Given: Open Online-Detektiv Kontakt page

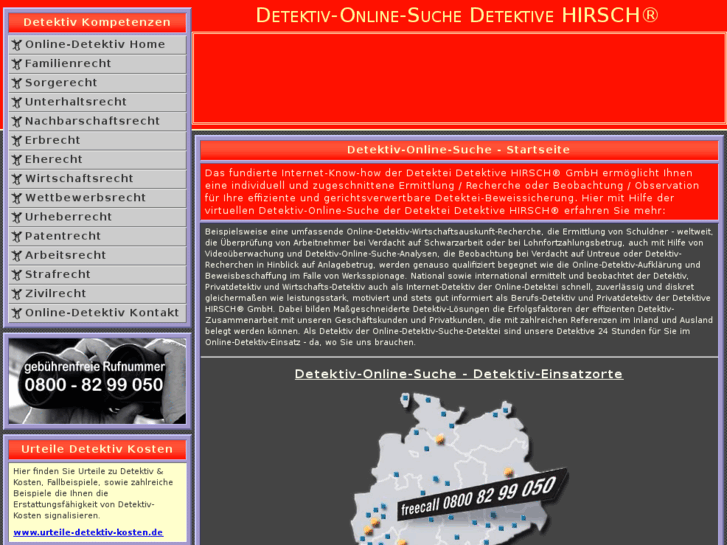Looking at the screenshot, I should pos(97,313).
